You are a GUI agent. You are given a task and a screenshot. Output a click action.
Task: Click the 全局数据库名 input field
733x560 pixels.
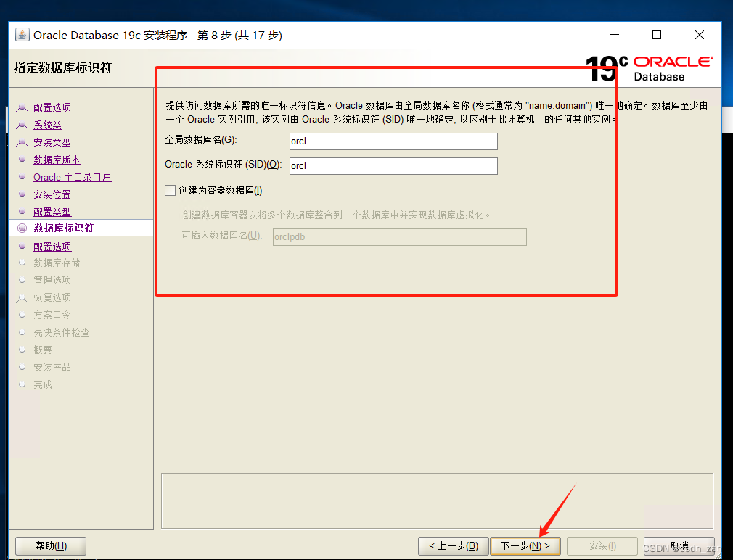(x=393, y=141)
